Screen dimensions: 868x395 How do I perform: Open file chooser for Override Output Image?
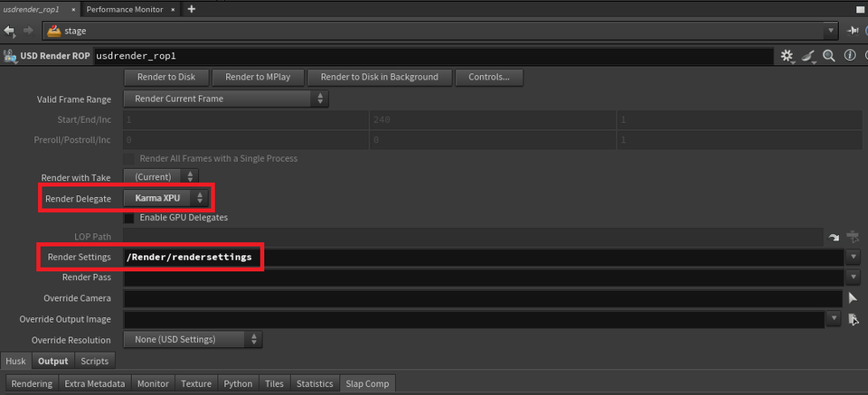point(852,319)
